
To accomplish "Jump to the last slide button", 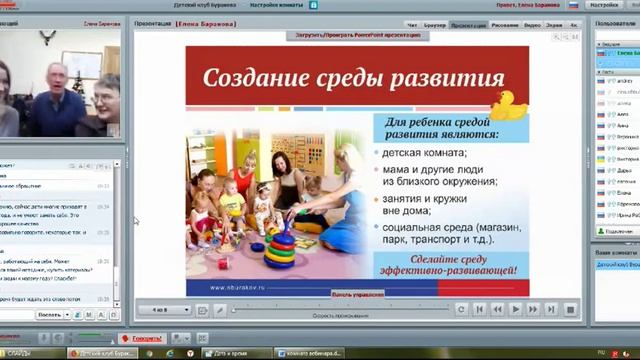I will [551, 309].
